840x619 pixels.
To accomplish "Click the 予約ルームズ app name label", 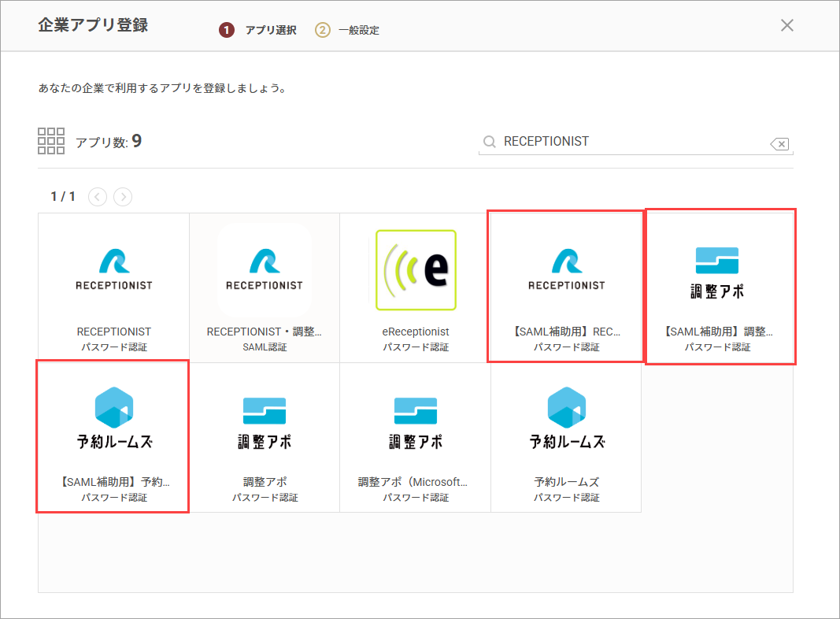I will coord(566,482).
